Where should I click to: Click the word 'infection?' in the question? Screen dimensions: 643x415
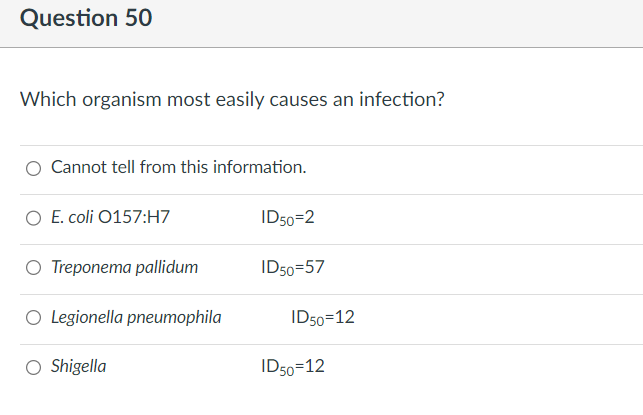[x=402, y=99]
